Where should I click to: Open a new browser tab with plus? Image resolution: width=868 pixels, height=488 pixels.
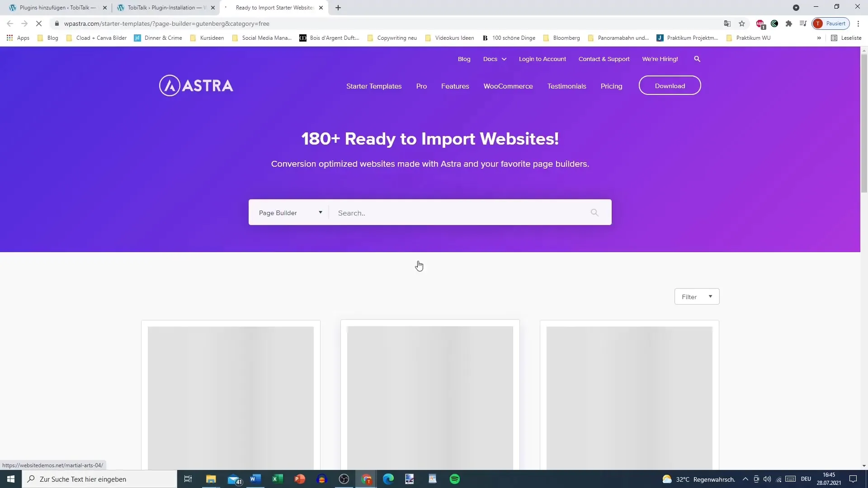tap(338, 8)
